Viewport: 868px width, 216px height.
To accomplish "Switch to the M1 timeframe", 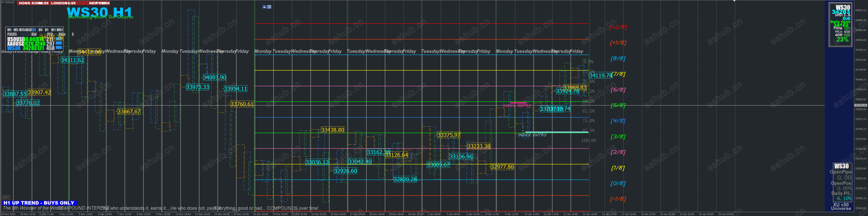I will (9, 30).
